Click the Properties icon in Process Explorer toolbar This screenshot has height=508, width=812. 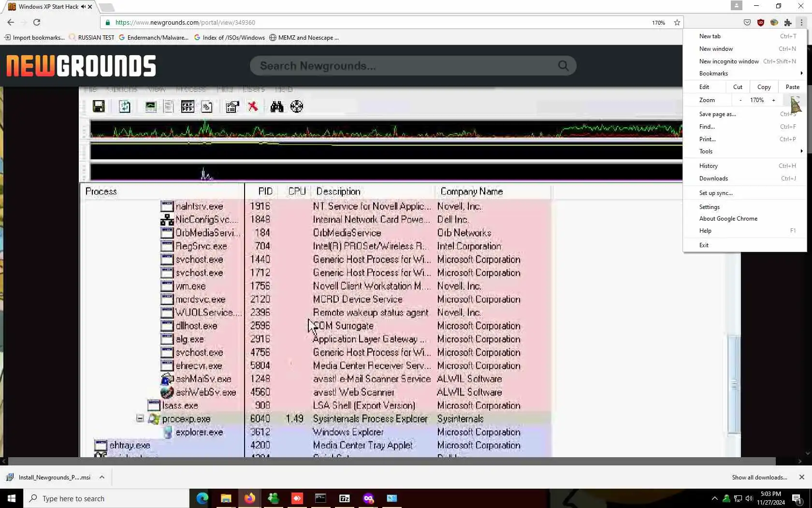[x=232, y=106]
